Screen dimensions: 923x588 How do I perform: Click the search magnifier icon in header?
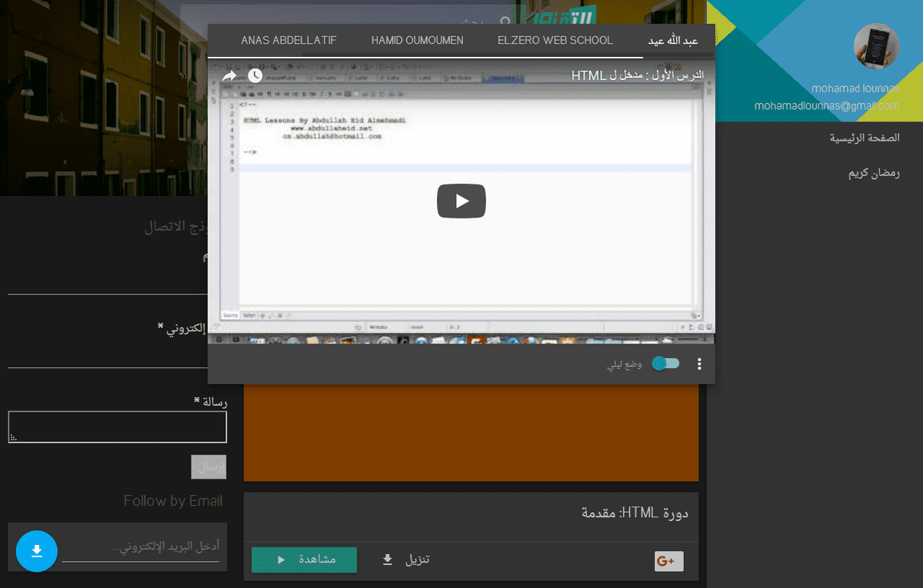click(505, 23)
